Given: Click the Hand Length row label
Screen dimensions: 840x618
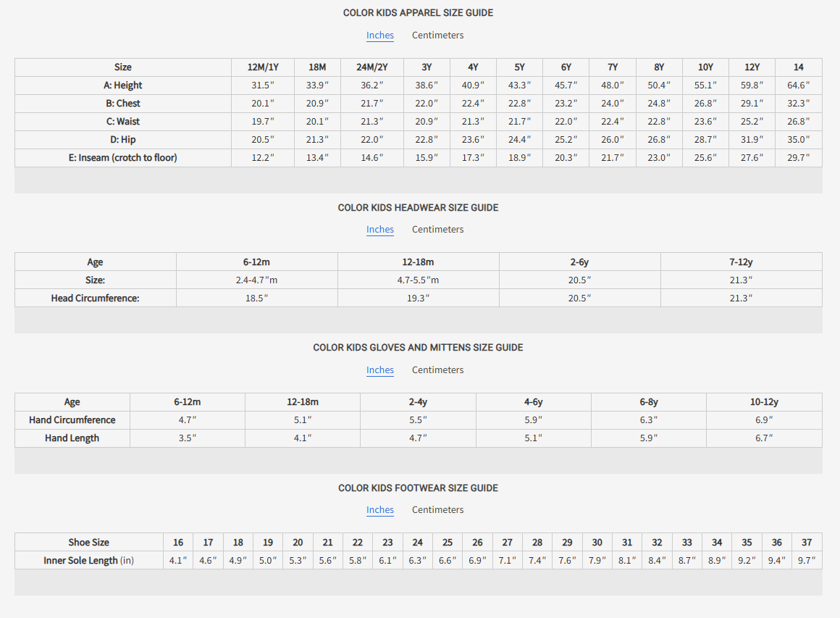Looking at the screenshot, I should pos(72,438).
